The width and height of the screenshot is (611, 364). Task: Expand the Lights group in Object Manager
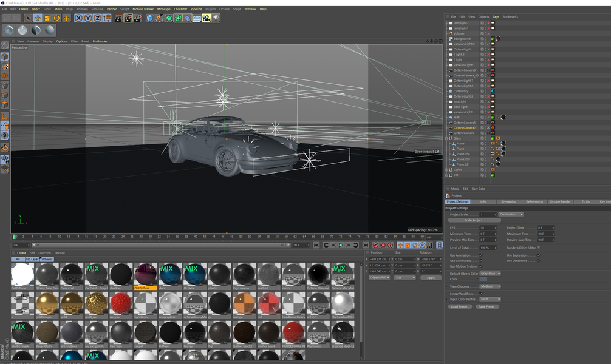(x=446, y=170)
